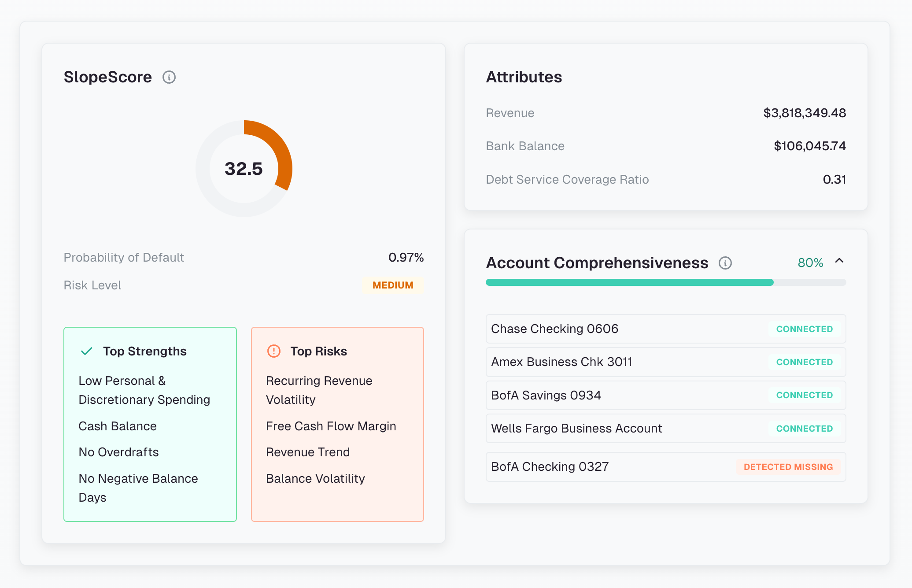Click CONNECTED badge for Amex Business Chk 3011
912x588 pixels.
coord(804,362)
